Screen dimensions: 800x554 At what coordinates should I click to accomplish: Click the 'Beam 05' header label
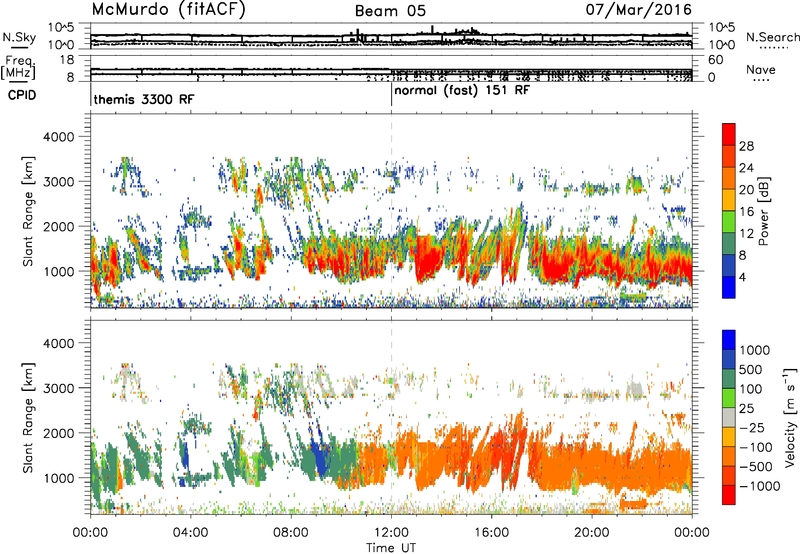pyautogui.click(x=390, y=11)
